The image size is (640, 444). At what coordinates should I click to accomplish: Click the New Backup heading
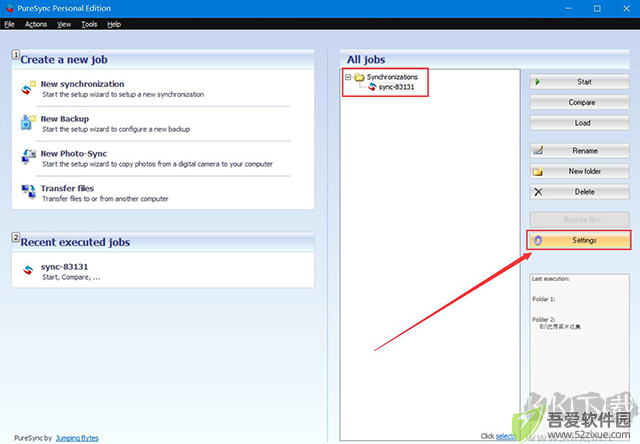point(65,119)
